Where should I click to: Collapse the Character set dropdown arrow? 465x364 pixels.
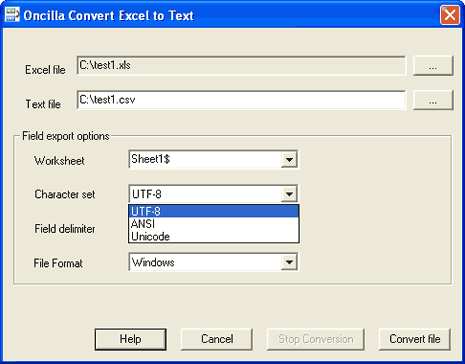point(289,194)
